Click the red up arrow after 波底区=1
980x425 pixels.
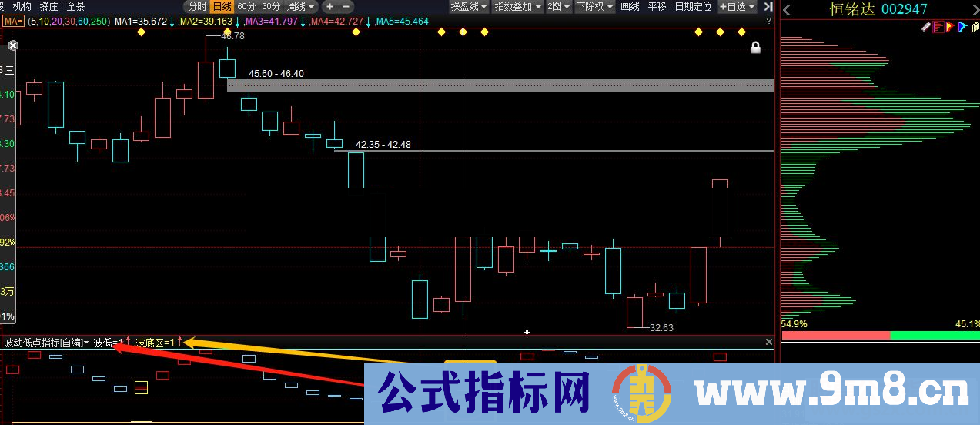pos(179,341)
